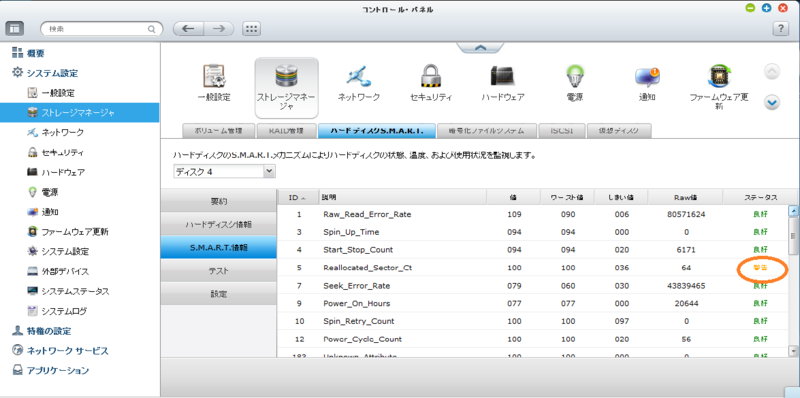The height and width of the screenshot is (398, 800).
Task: Open the Firmware Update (ファームウェア更新) top icon
Action: coord(719,87)
